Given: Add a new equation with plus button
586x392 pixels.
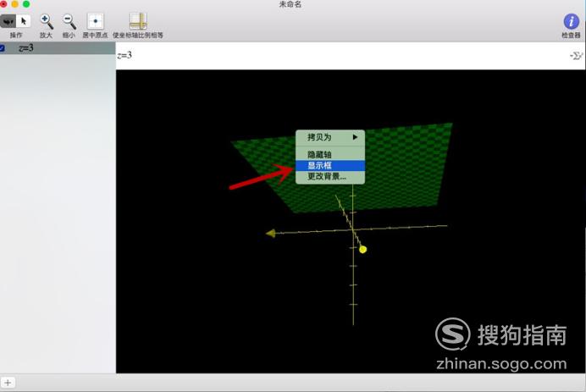Looking at the screenshot, I should click(x=8, y=383).
